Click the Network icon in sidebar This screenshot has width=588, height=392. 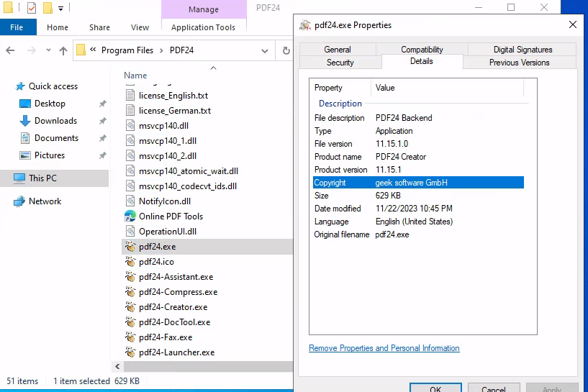tap(19, 201)
